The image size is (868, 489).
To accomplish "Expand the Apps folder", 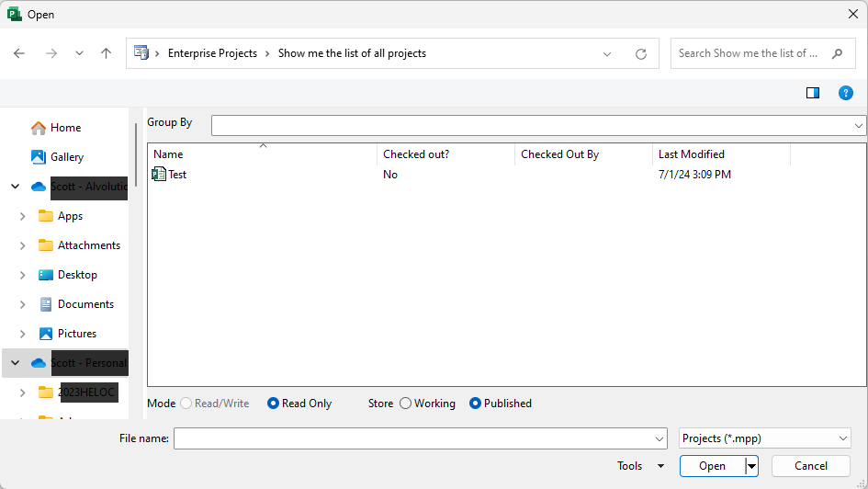I will click(23, 216).
